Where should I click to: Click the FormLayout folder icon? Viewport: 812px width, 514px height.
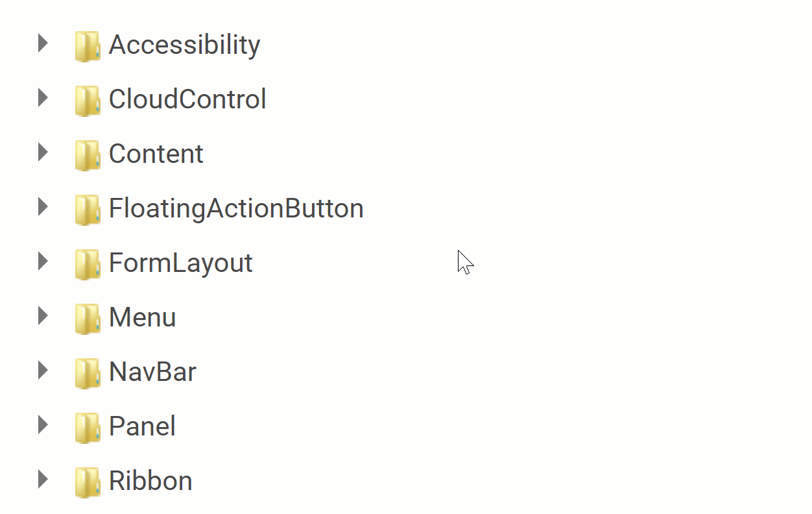pyautogui.click(x=87, y=264)
